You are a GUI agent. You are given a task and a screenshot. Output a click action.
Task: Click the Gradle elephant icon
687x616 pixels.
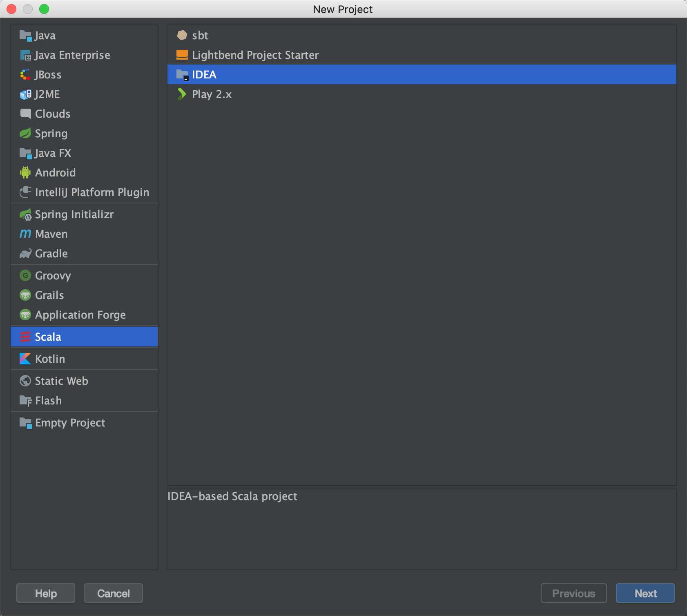[x=25, y=254]
